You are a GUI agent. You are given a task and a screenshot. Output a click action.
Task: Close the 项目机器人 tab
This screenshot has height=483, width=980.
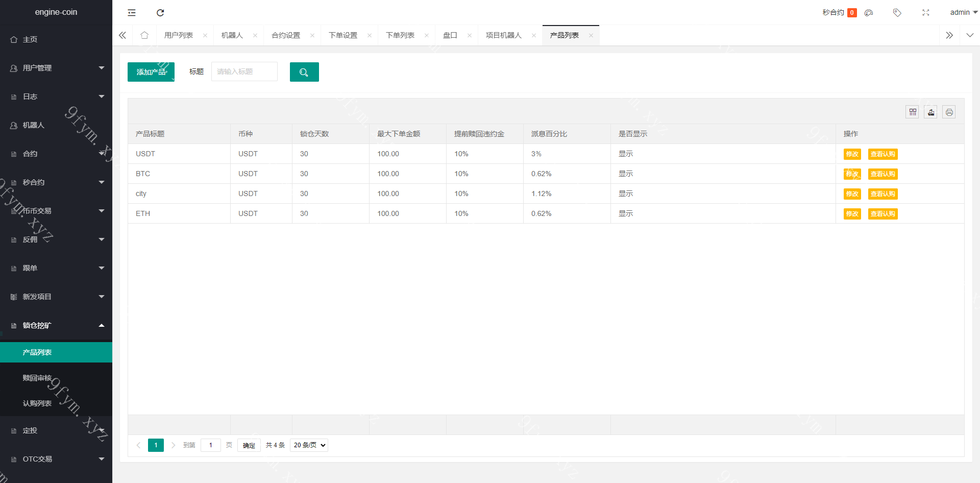pos(534,35)
